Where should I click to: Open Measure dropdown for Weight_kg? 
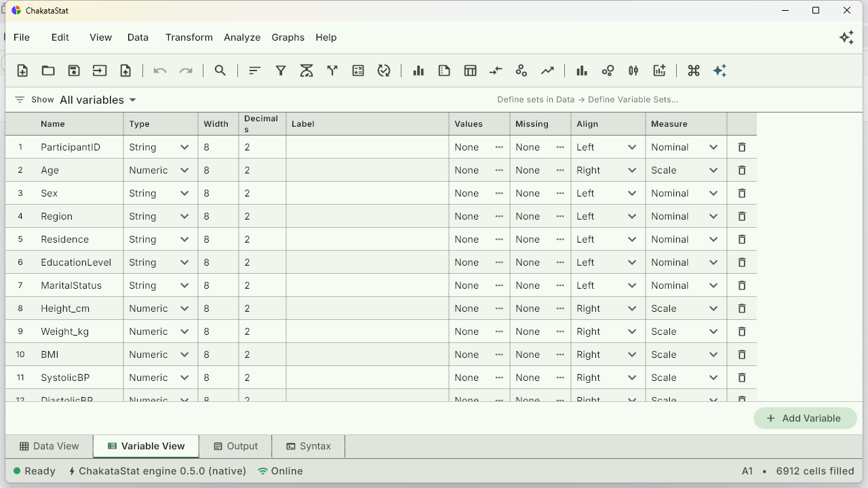(x=686, y=331)
